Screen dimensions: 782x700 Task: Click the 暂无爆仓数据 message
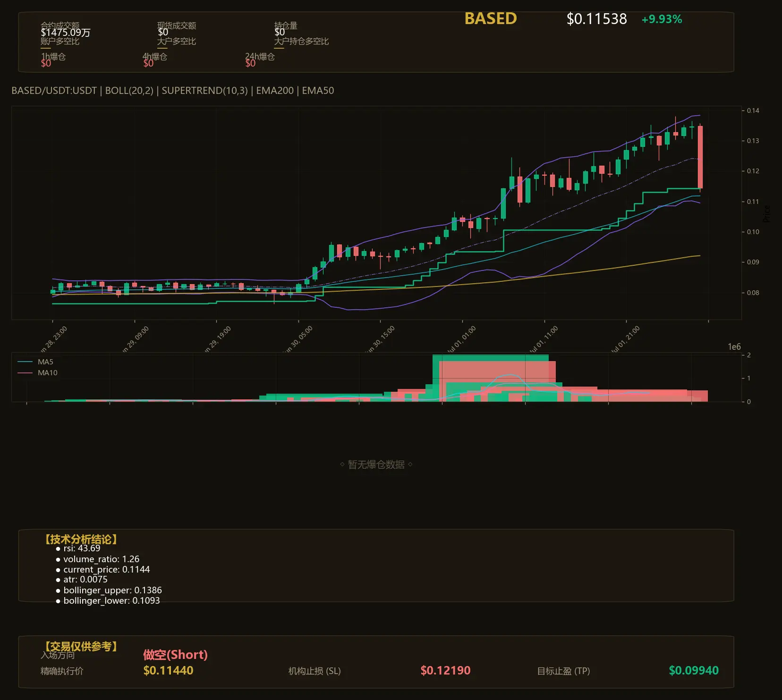(376, 464)
